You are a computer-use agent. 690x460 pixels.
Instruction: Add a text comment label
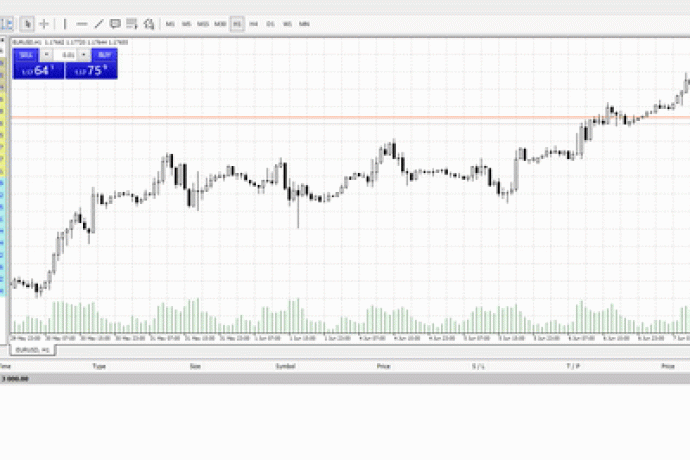115,24
